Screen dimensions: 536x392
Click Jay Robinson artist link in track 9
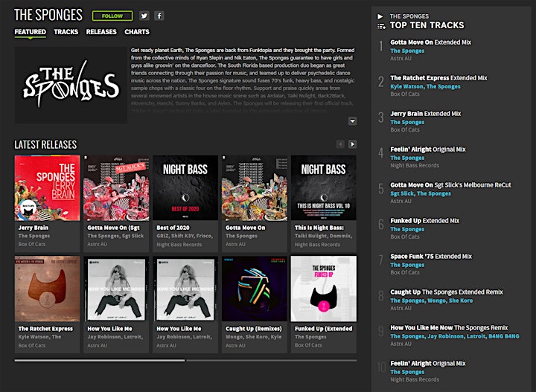pos(445,336)
